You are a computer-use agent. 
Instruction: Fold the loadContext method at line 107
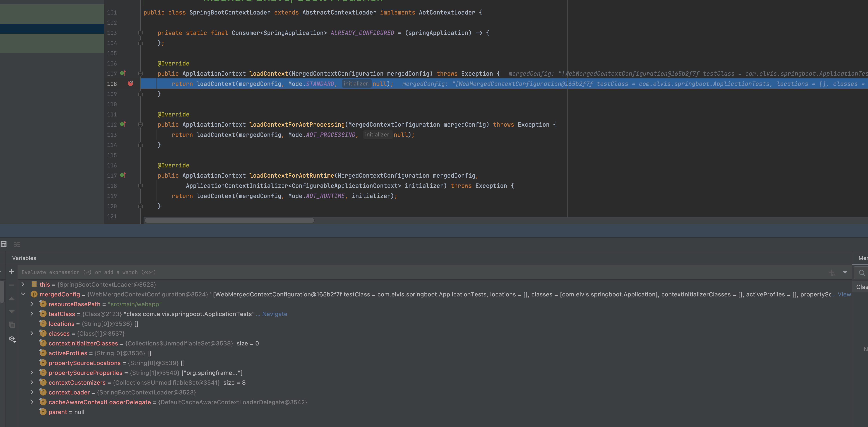tap(140, 74)
